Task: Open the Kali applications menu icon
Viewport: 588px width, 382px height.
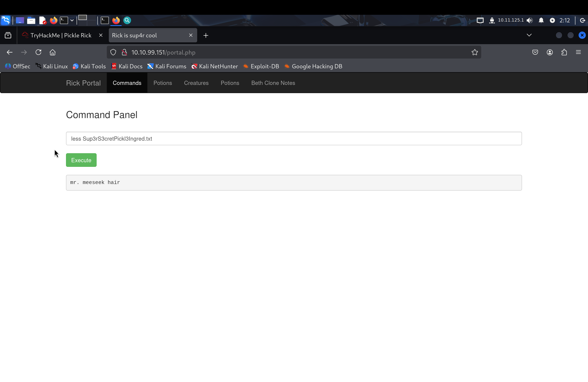Action: click(x=6, y=20)
